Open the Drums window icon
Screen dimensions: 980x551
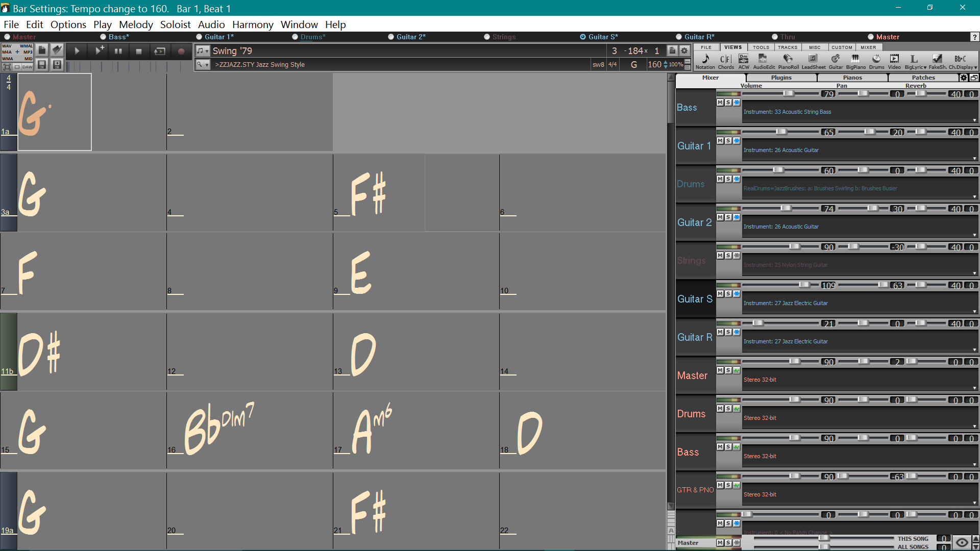point(876,61)
